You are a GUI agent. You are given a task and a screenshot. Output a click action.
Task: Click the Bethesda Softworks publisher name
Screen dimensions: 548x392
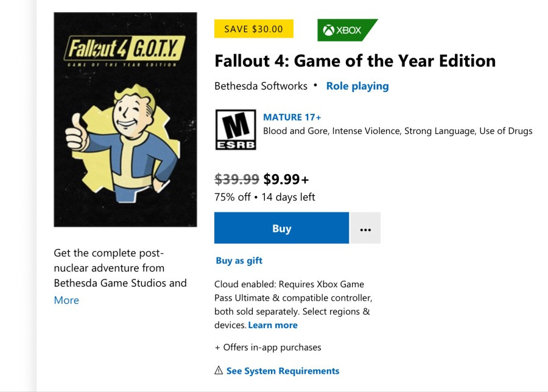(x=261, y=86)
